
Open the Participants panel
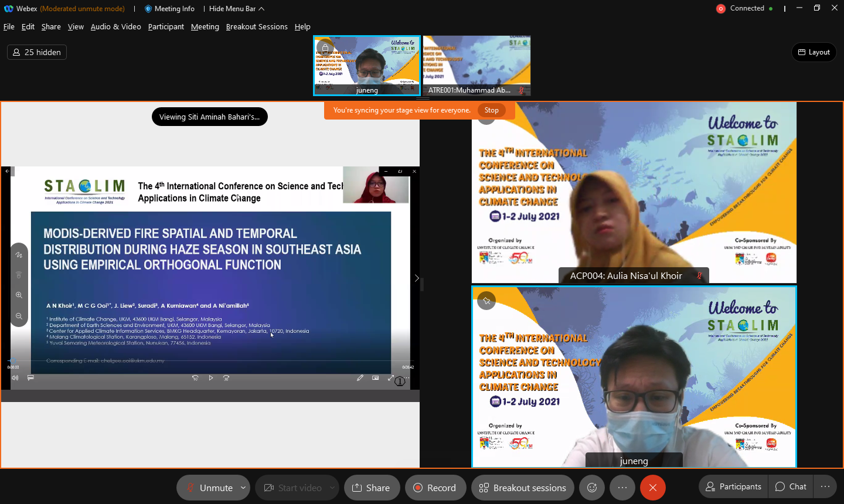pos(733,486)
